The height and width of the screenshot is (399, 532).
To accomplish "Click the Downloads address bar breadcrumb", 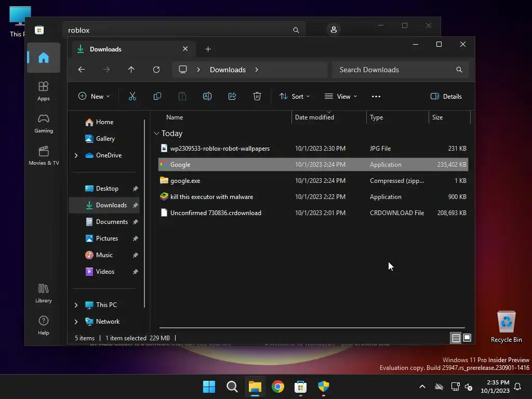I will (x=228, y=70).
